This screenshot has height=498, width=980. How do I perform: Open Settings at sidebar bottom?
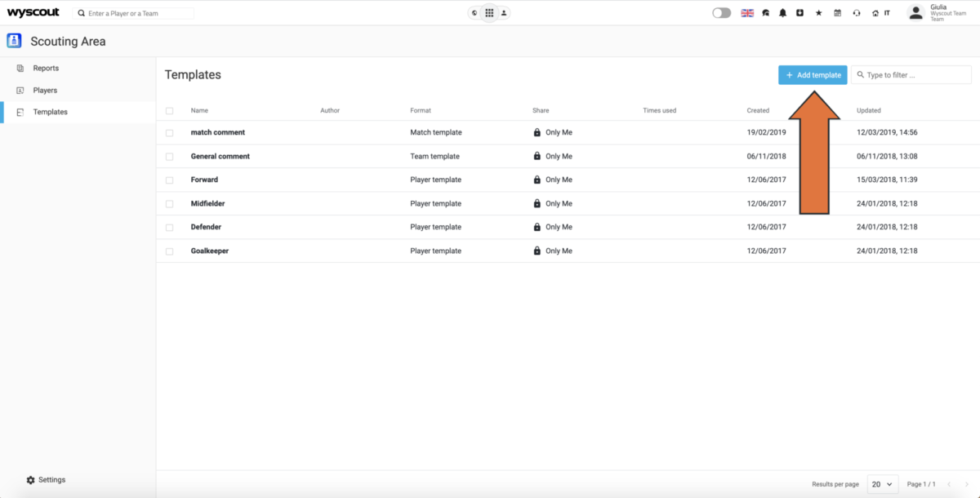click(x=46, y=480)
